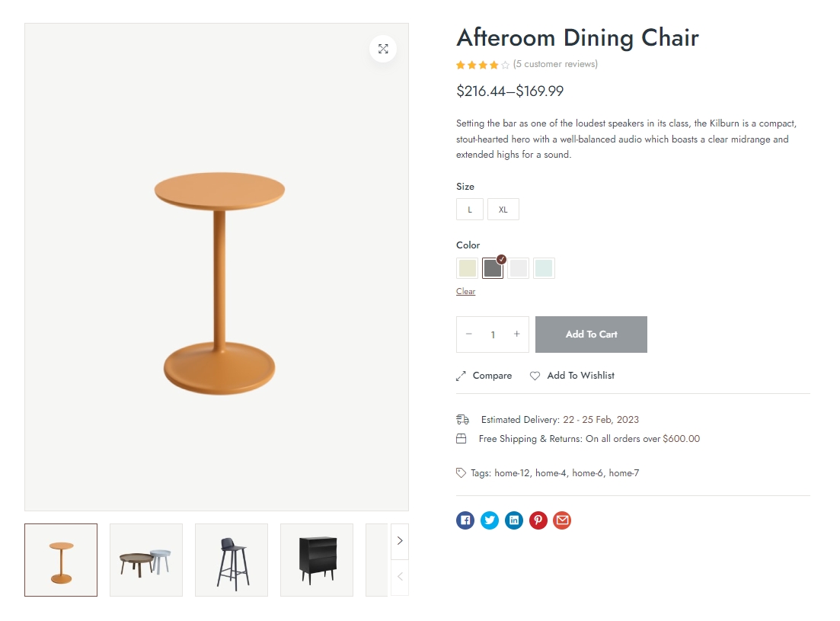Choose the XL size option

pyautogui.click(x=503, y=210)
